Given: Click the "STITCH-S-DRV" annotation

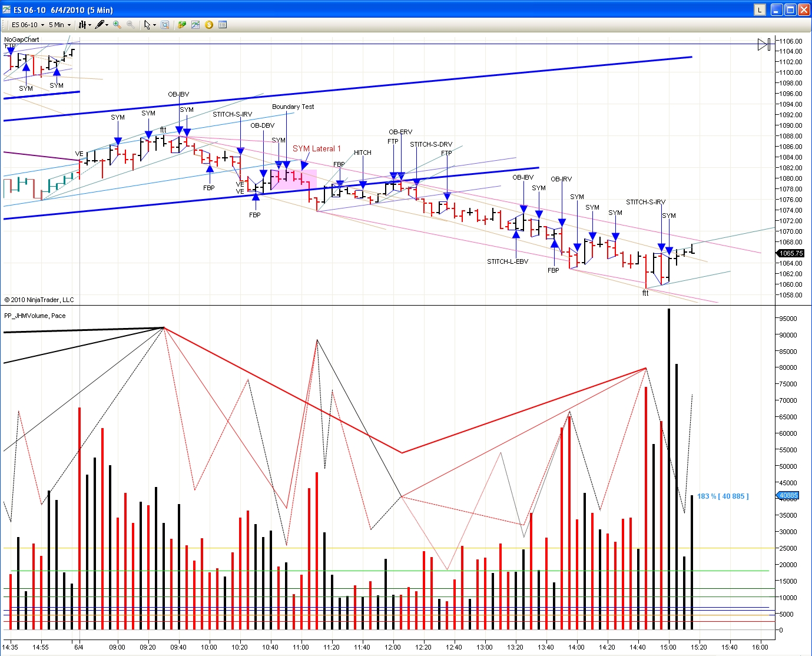Looking at the screenshot, I should pyautogui.click(x=431, y=144).
